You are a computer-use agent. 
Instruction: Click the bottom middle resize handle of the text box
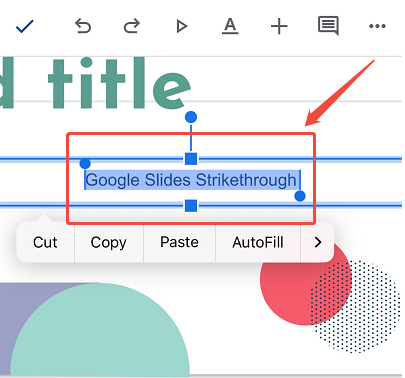point(191,206)
